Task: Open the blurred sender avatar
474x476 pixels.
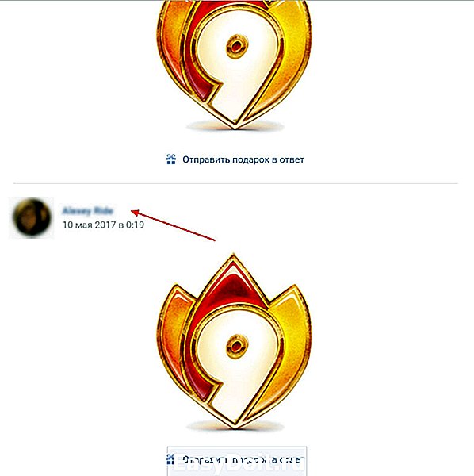Action: 32,217
